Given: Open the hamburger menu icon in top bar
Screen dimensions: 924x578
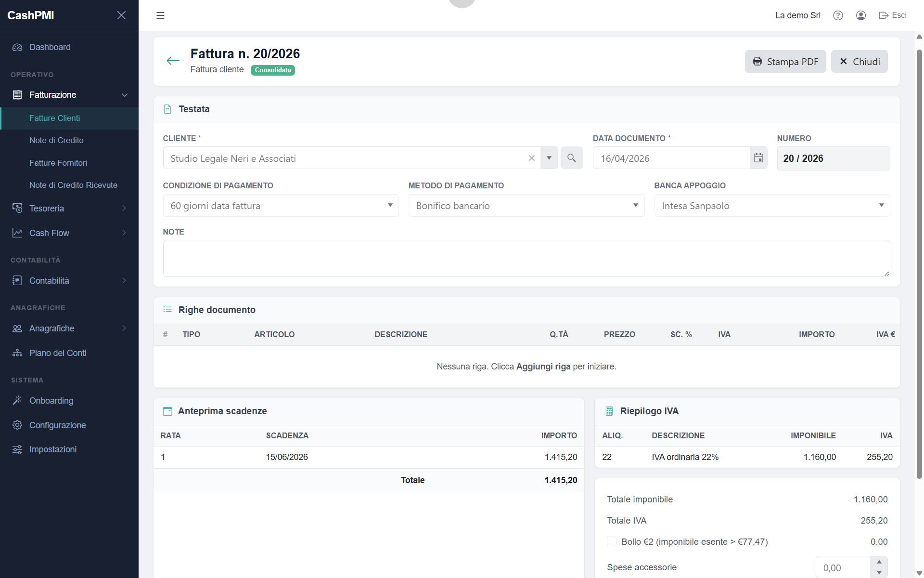Looking at the screenshot, I should pos(160,15).
